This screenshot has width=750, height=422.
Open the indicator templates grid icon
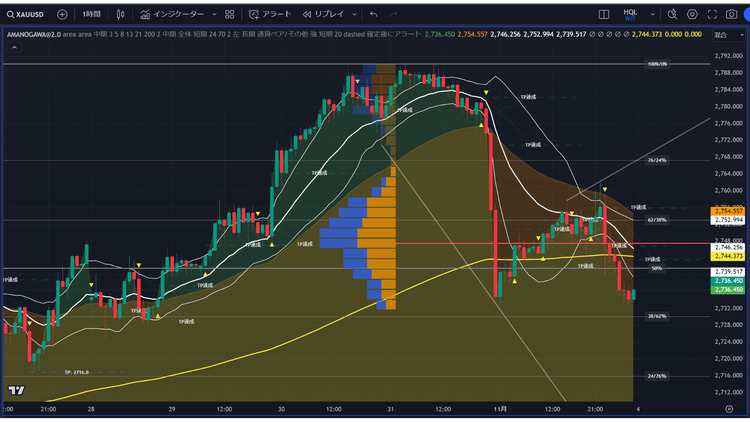coord(230,14)
